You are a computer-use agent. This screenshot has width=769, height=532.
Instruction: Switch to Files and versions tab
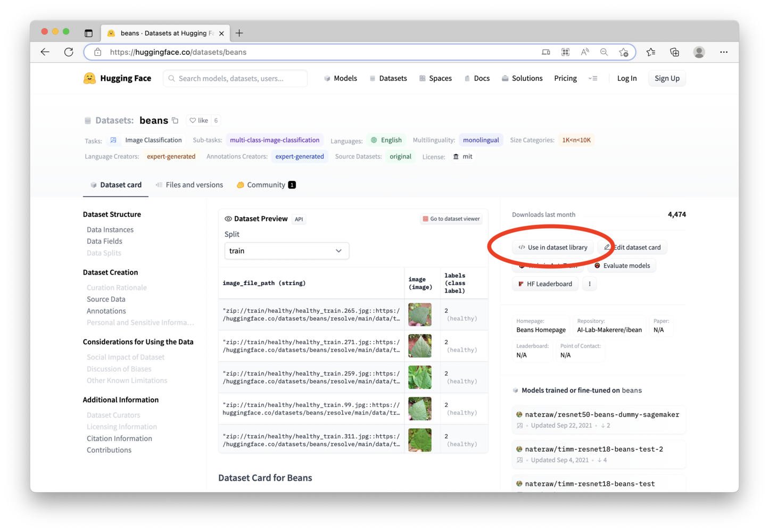click(189, 185)
